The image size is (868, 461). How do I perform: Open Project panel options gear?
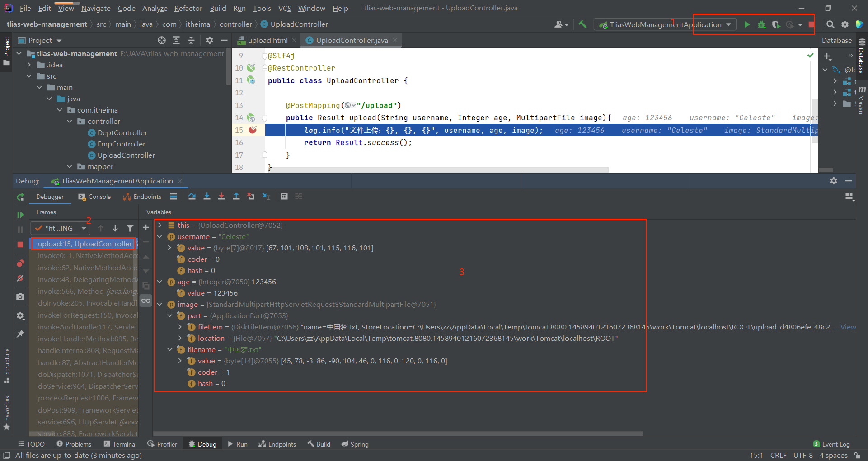click(210, 40)
